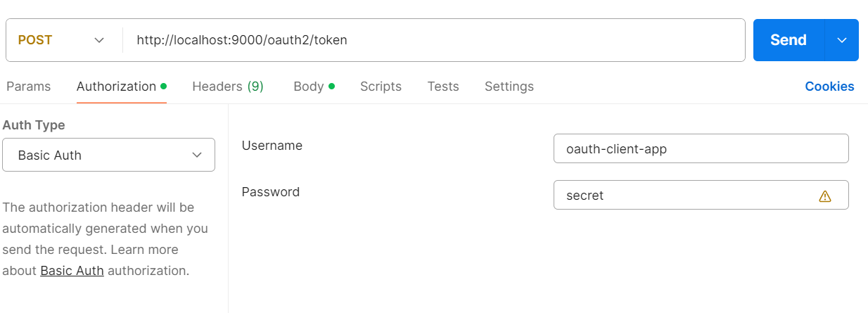Open the Headers (9) tab

pos(228,87)
